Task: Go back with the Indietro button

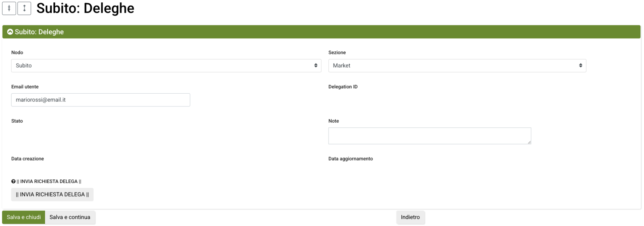Action: pyautogui.click(x=410, y=217)
